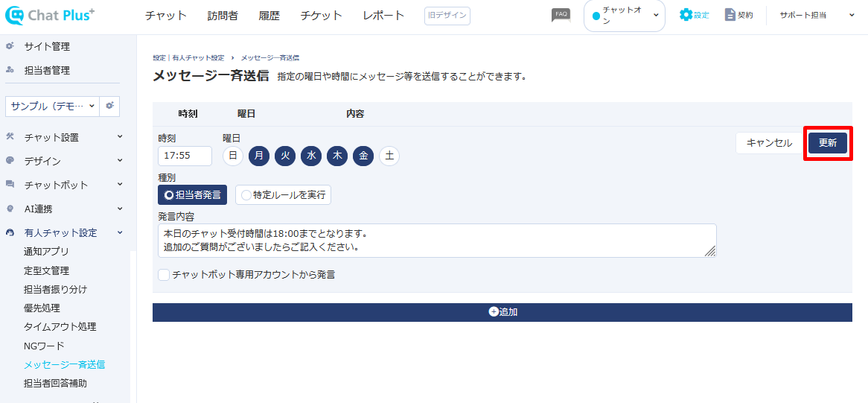The width and height of the screenshot is (868, 403).
Task: Switch to 旧デザイン view
Action: pyautogui.click(x=447, y=16)
